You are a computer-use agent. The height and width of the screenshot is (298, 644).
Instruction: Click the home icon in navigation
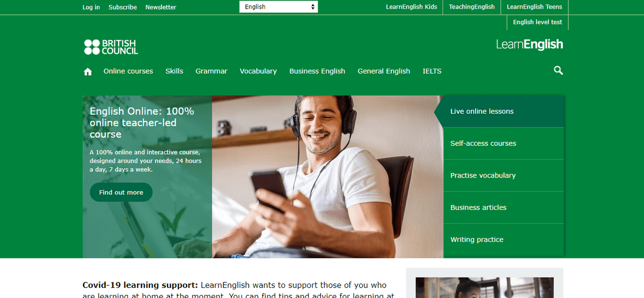point(88,72)
